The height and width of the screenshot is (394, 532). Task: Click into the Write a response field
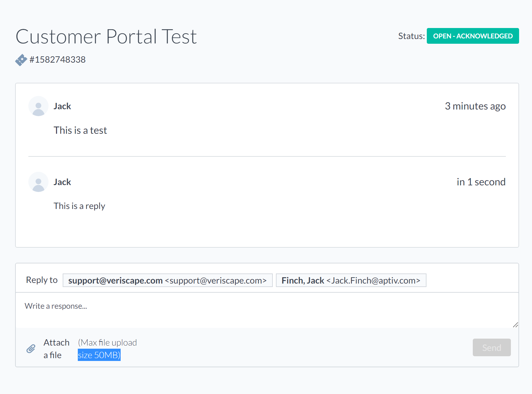pyautogui.click(x=266, y=310)
